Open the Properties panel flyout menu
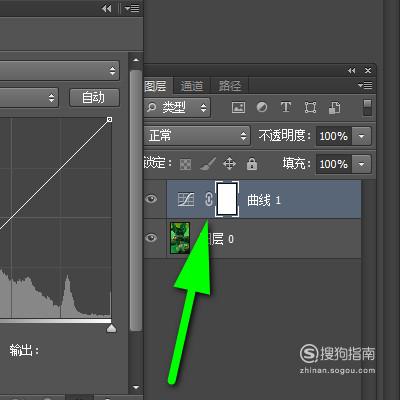 click(132, 9)
